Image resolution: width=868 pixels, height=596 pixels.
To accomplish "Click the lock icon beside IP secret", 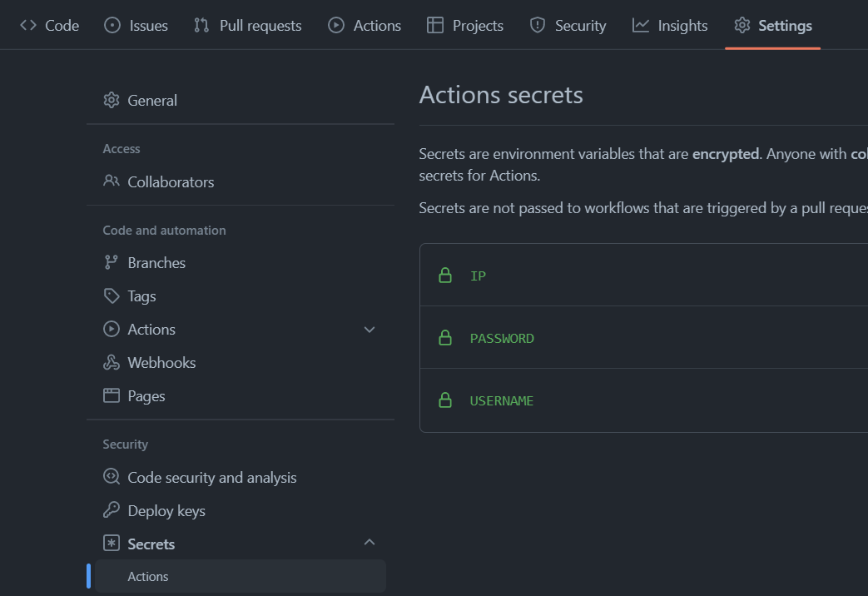I will pos(445,276).
